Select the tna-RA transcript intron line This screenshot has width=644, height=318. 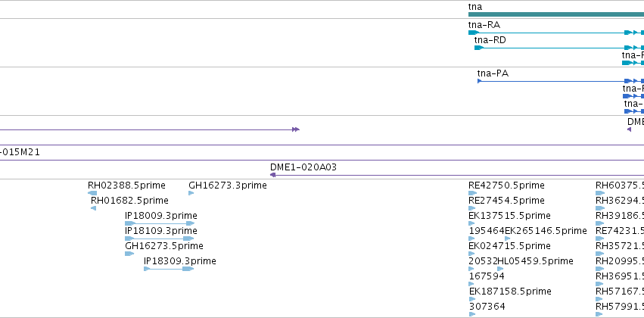tap(552, 33)
